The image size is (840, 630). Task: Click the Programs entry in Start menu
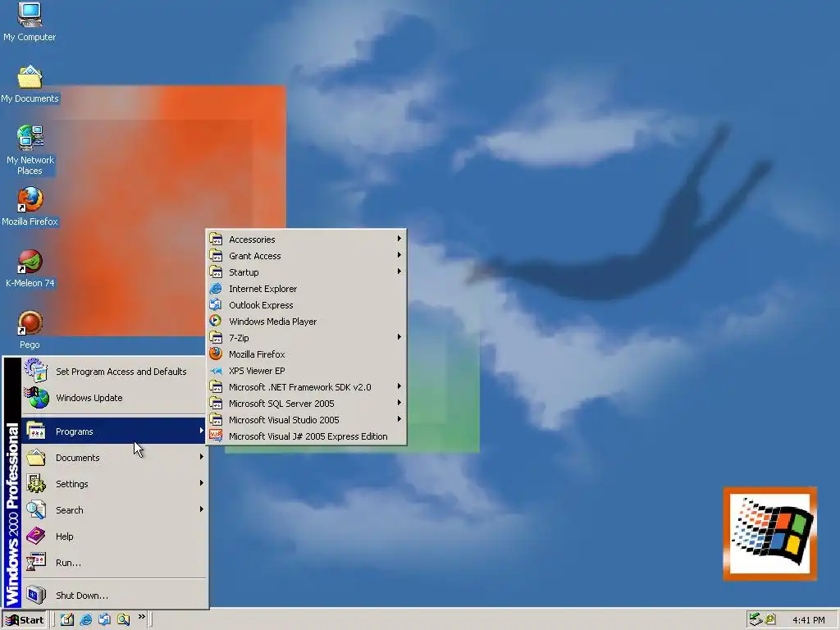(113, 431)
